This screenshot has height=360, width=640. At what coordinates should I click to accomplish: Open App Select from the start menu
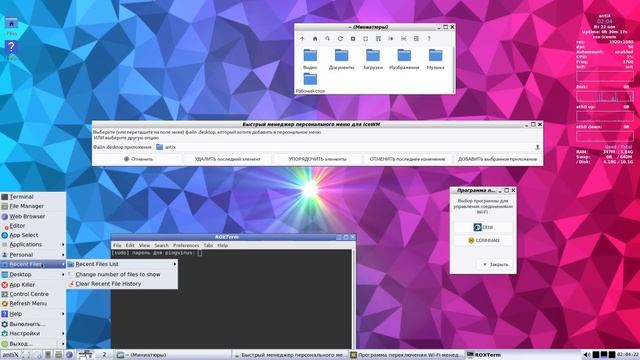(33, 235)
